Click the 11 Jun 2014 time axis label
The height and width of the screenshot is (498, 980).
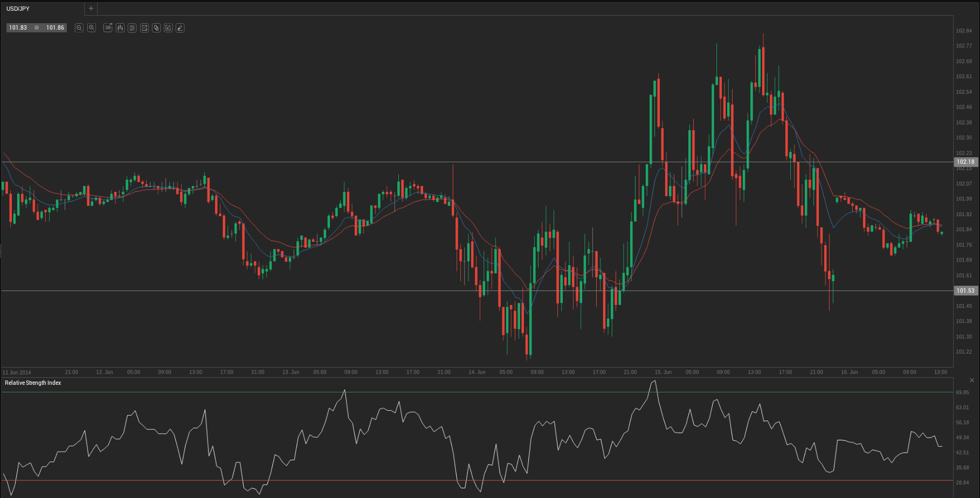point(17,372)
